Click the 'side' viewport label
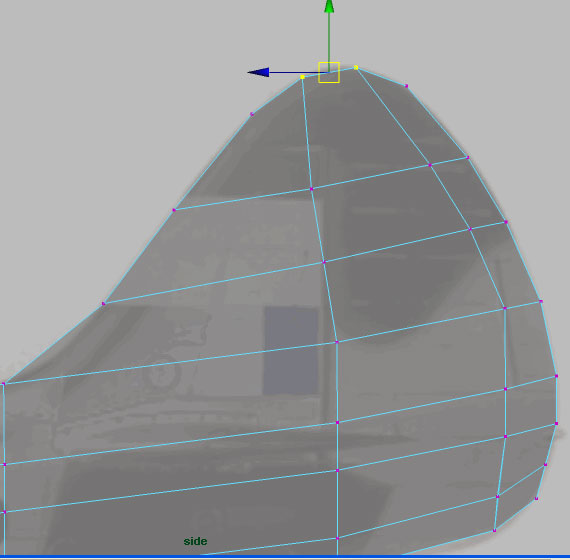 click(x=196, y=541)
